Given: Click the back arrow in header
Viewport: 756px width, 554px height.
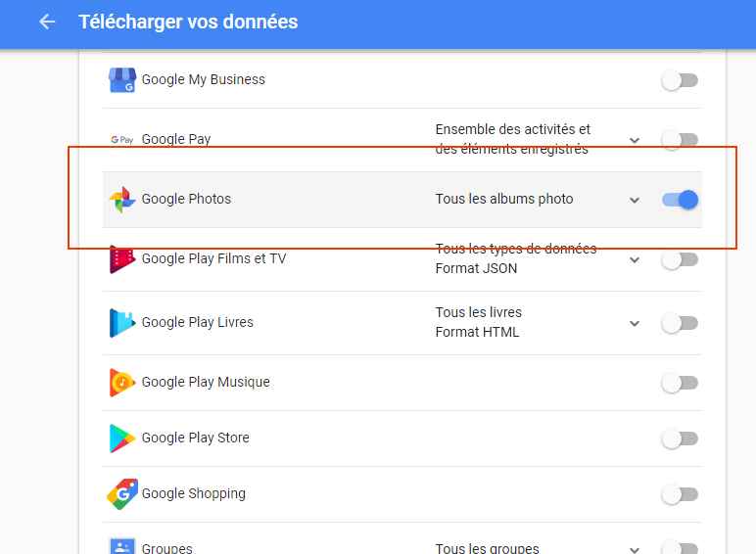Looking at the screenshot, I should point(47,22).
